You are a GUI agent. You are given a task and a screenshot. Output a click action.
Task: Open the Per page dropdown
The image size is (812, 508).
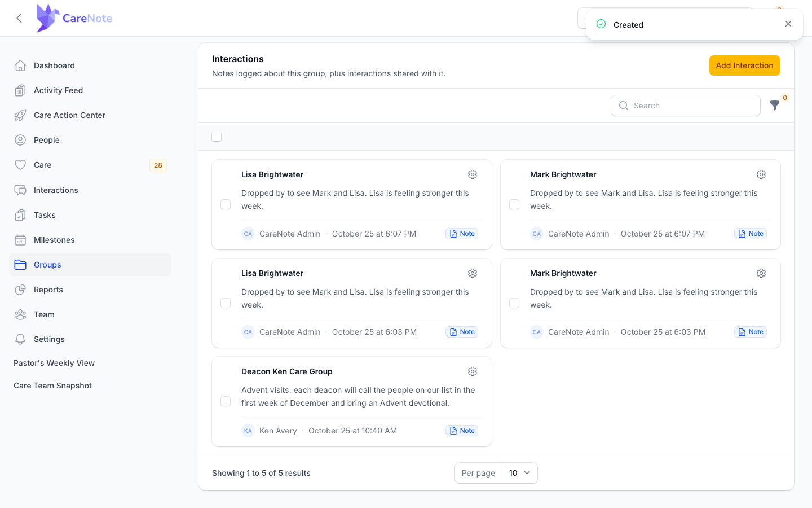click(x=519, y=473)
